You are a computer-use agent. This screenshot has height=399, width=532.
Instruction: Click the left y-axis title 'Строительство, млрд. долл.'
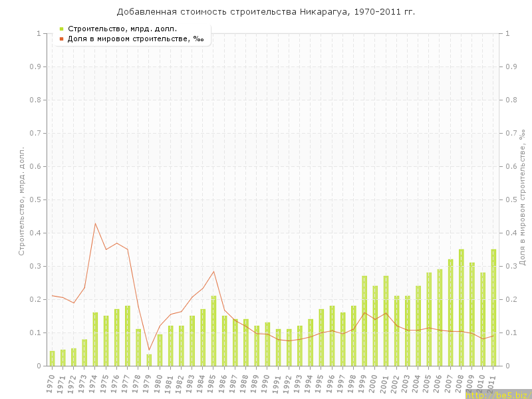click(21, 201)
